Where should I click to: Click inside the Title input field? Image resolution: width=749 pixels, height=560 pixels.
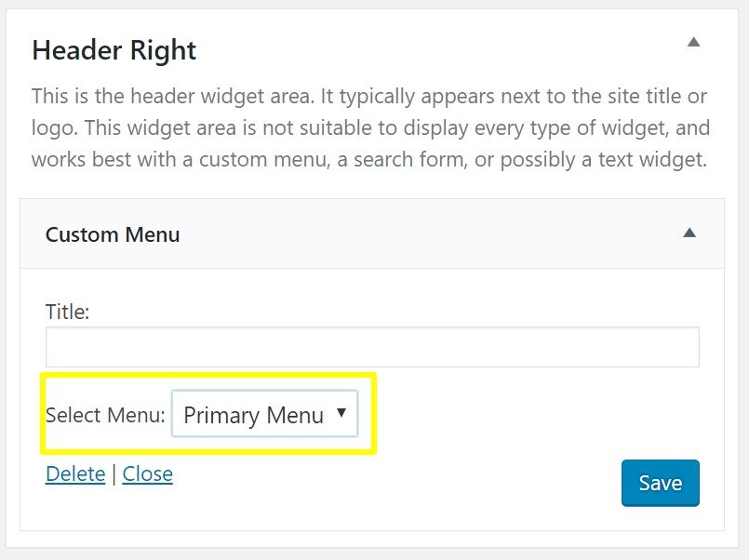pos(372,346)
